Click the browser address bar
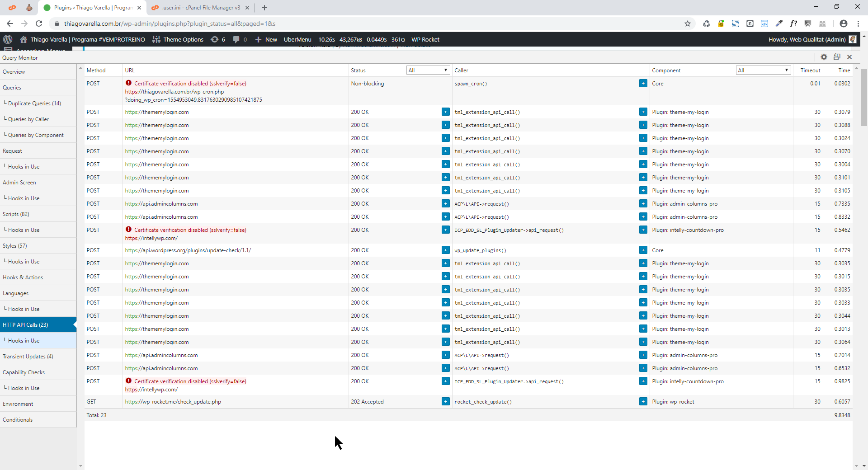Viewport: 868px width, 470px height. click(x=366, y=23)
